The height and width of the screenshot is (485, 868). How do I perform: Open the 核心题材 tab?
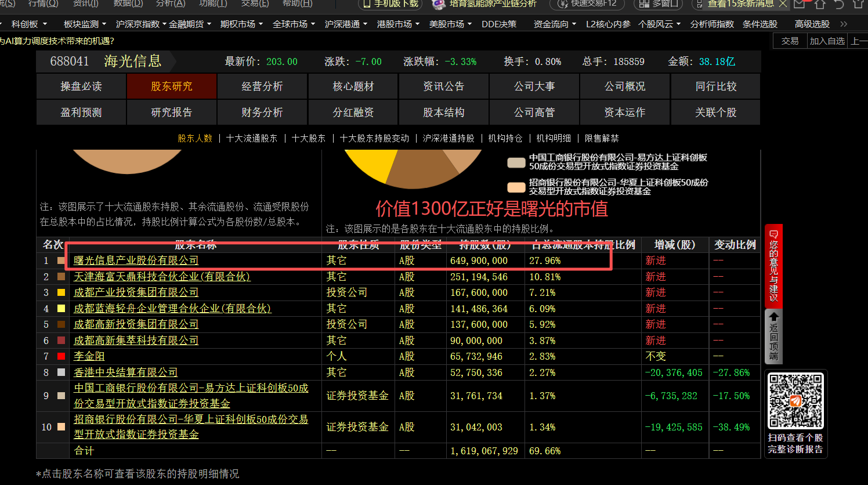click(353, 86)
